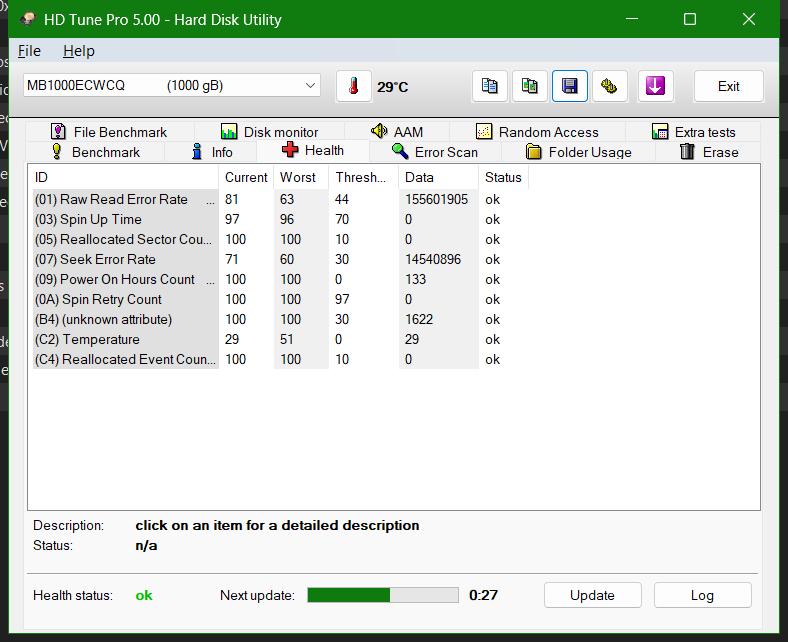The height and width of the screenshot is (642, 788).
Task: Open the Folder Usage tab
Action: (x=578, y=152)
